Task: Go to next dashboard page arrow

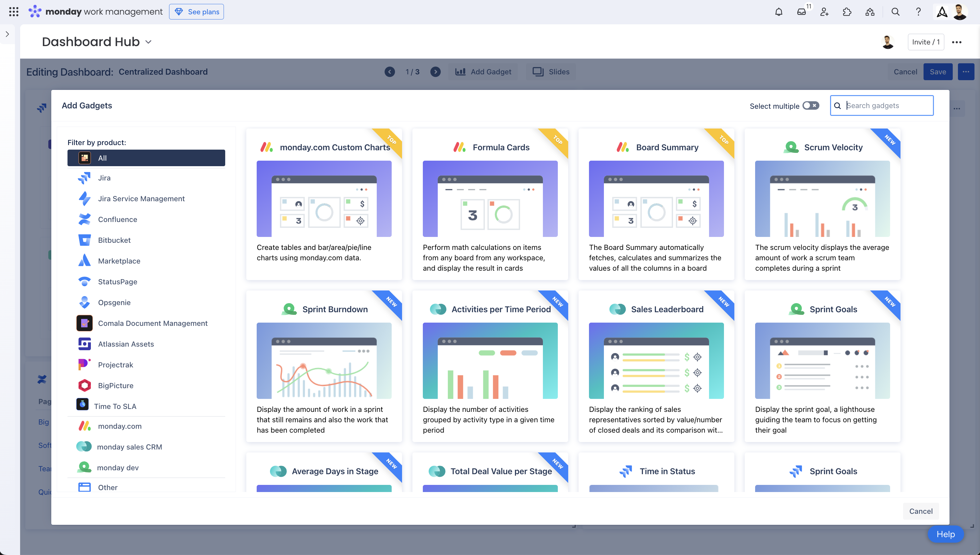Action: click(x=435, y=72)
